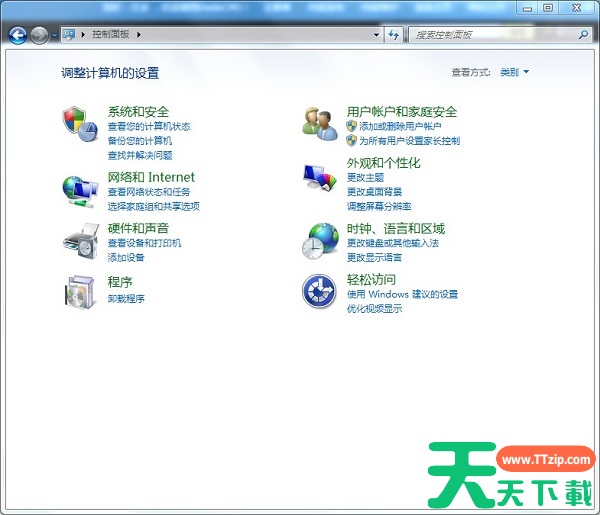Screen dimensions: 600x515
Task: Expand the arrow after 控制面板 breadcrumb
Action: (139, 35)
